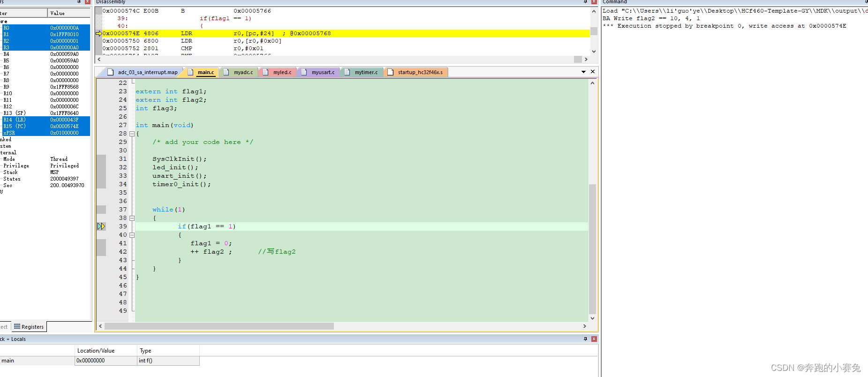Click the timer0_init() call on line 34
Screen dimensions: 868x377
click(181, 184)
